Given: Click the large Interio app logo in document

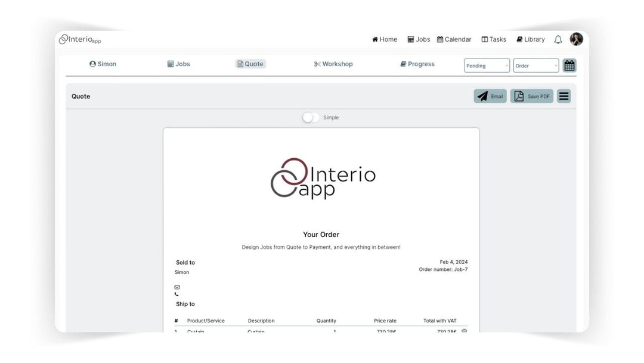Looking at the screenshot, I should (x=323, y=178).
